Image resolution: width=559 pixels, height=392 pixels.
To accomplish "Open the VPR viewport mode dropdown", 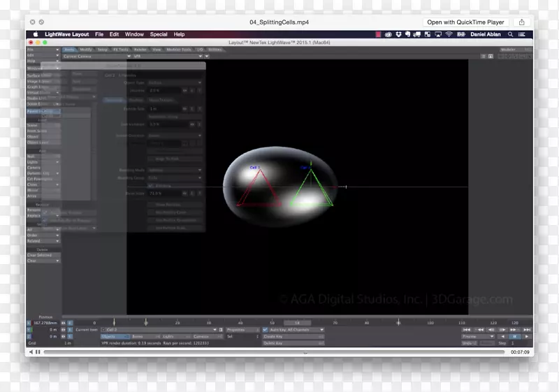I will [x=168, y=57].
